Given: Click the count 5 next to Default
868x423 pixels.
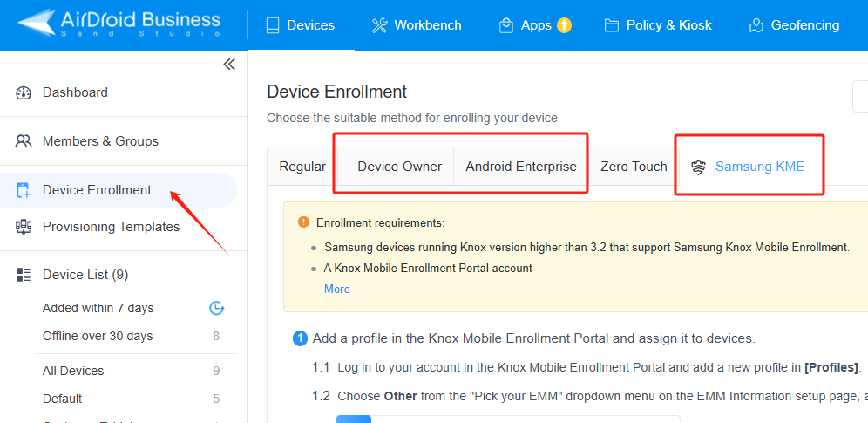Looking at the screenshot, I should [216, 399].
